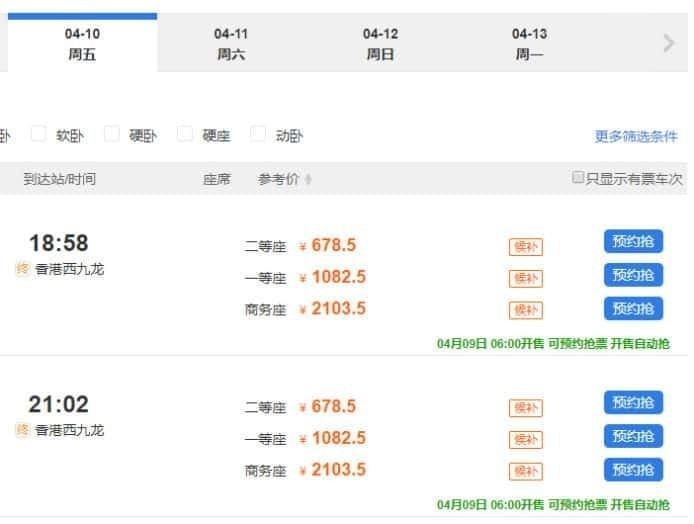This screenshot has height=524, width=694.
Task: Click 预约抢 for 21:02 商务座
Action: (x=633, y=470)
